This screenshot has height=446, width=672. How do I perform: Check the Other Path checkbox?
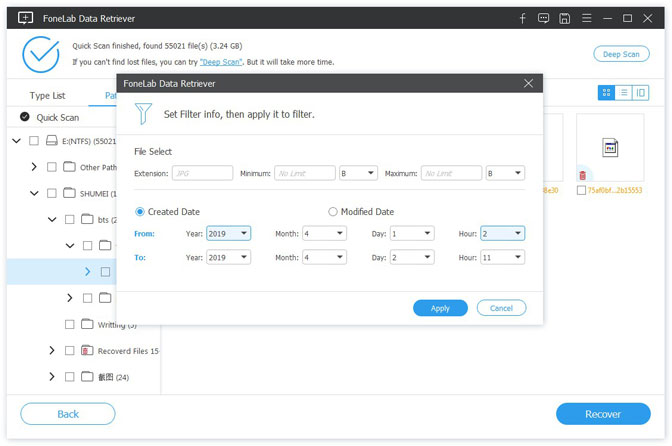51,167
